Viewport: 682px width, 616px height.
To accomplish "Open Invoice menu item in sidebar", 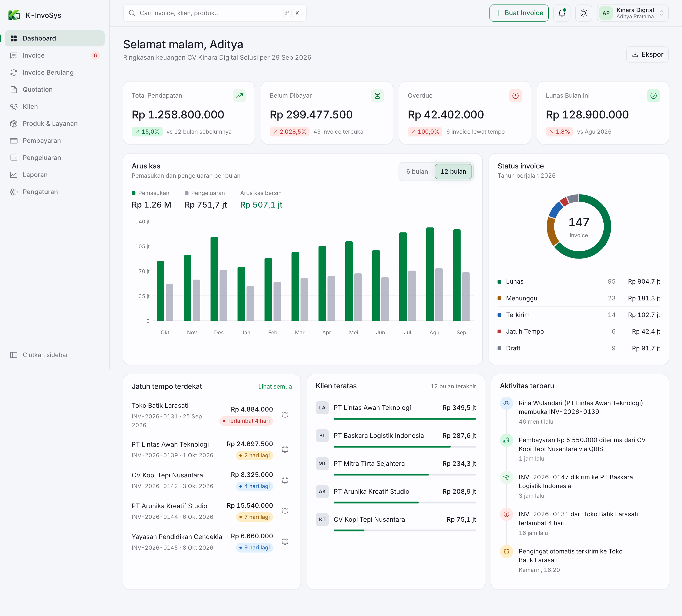I will pos(55,55).
